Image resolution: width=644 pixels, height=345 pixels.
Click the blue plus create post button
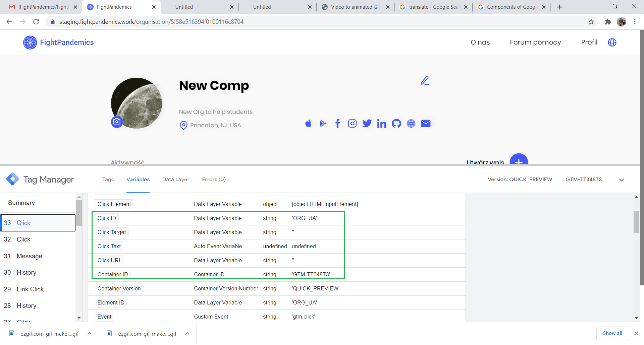[x=519, y=159]
